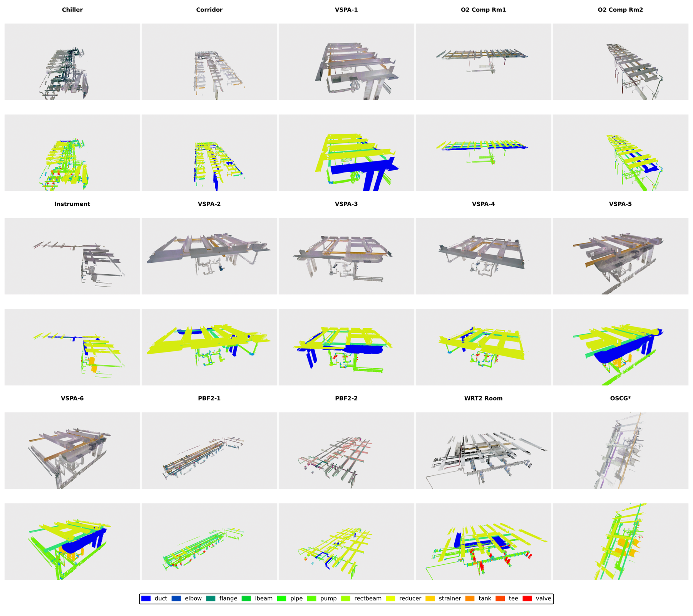Select the 'PBF2-2' panel title
693x616 pixels.
click(346, 398)
